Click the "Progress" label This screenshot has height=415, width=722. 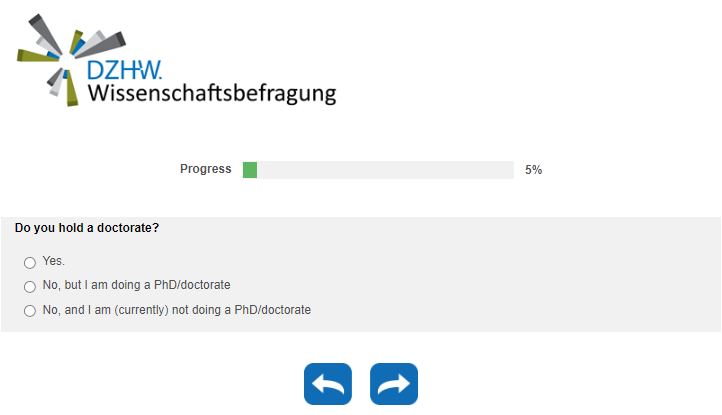point(205,169)
